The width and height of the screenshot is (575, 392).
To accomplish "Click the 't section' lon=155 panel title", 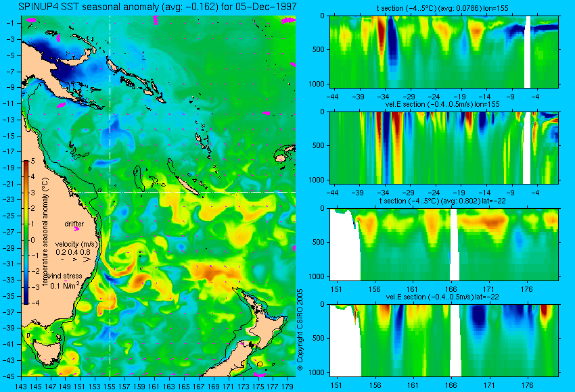I will [442, 8].
